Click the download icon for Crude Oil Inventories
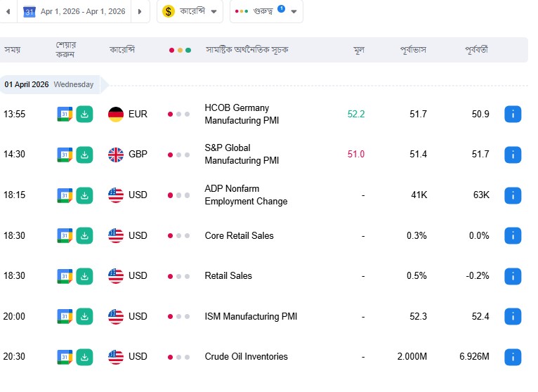Image resolution: width=538 pixels, height=392 pixels. (x=84, y=356)
